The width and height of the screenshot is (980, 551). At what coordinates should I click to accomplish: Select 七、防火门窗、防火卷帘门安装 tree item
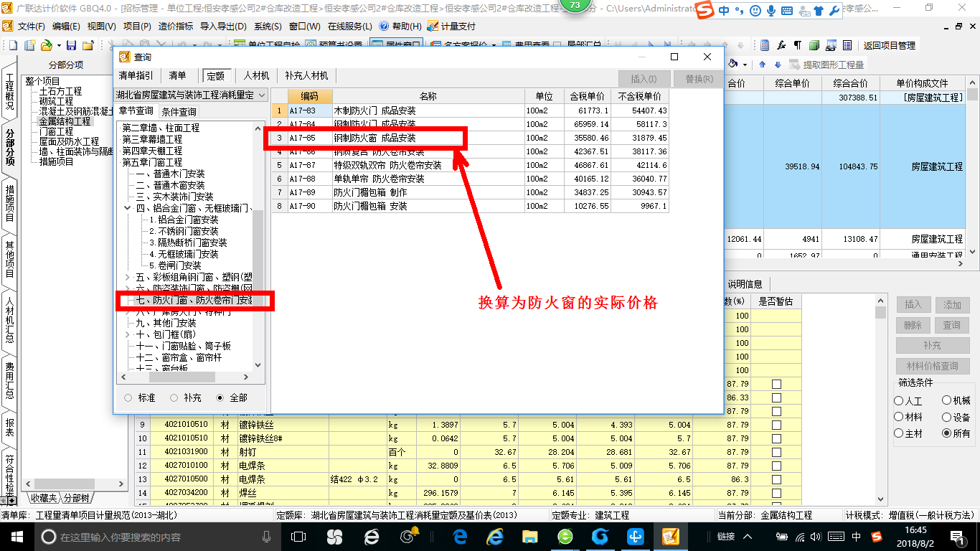point(194,300)
